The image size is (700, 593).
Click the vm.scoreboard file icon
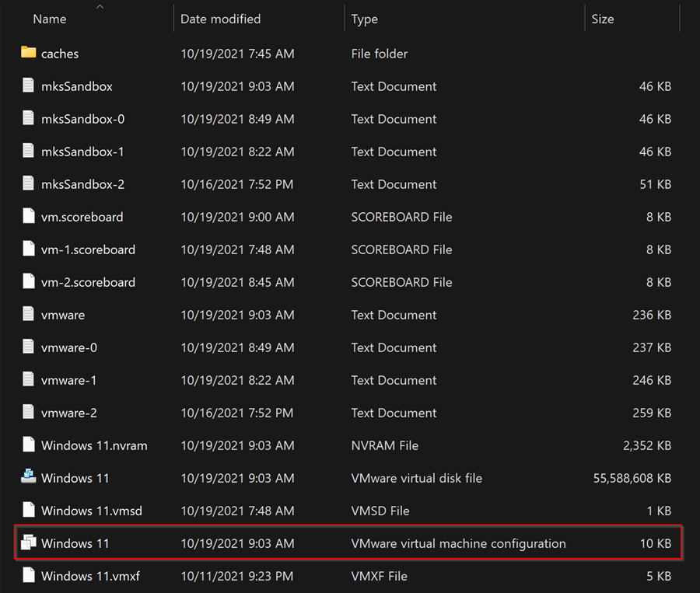pyautogui.click(x=29, y=216)
